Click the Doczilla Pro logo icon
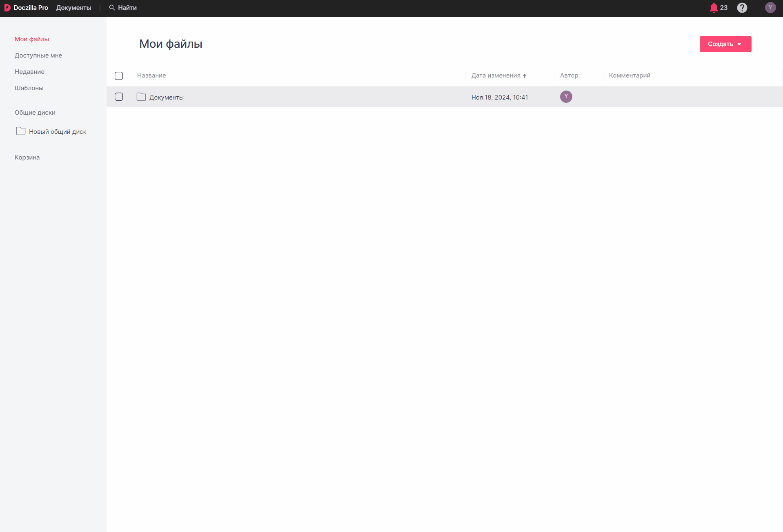783x532 pixels. [7, 8]
